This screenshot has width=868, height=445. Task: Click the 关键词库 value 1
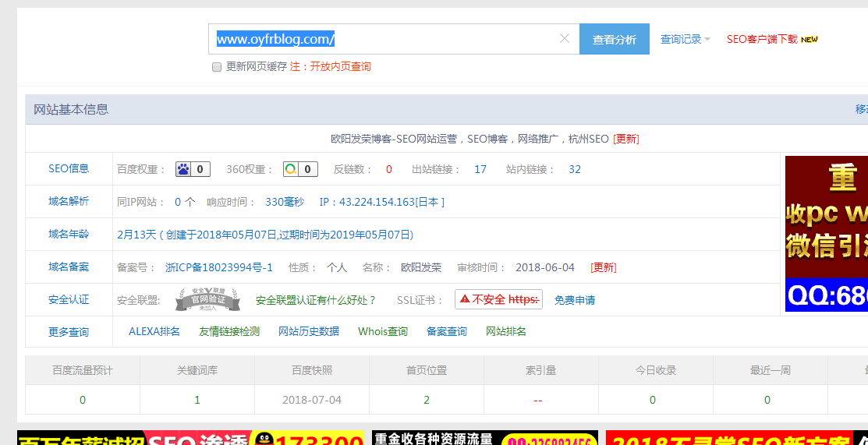pyautogui.click(x=197, y=400)
